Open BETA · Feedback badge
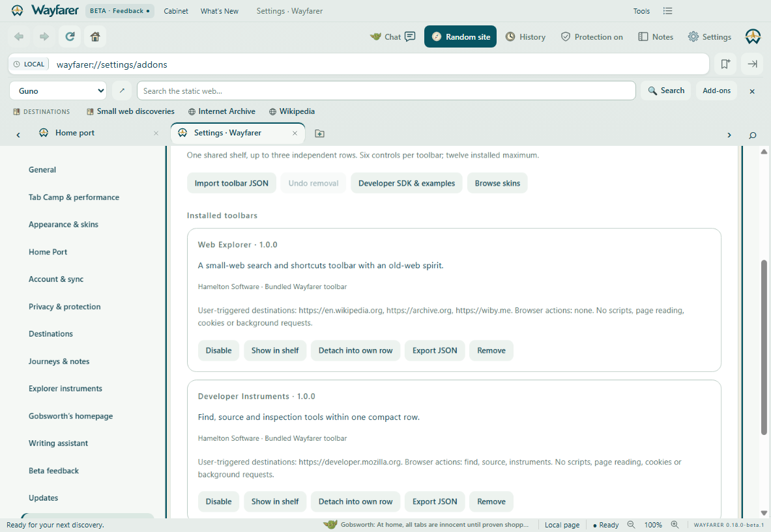 119,11
